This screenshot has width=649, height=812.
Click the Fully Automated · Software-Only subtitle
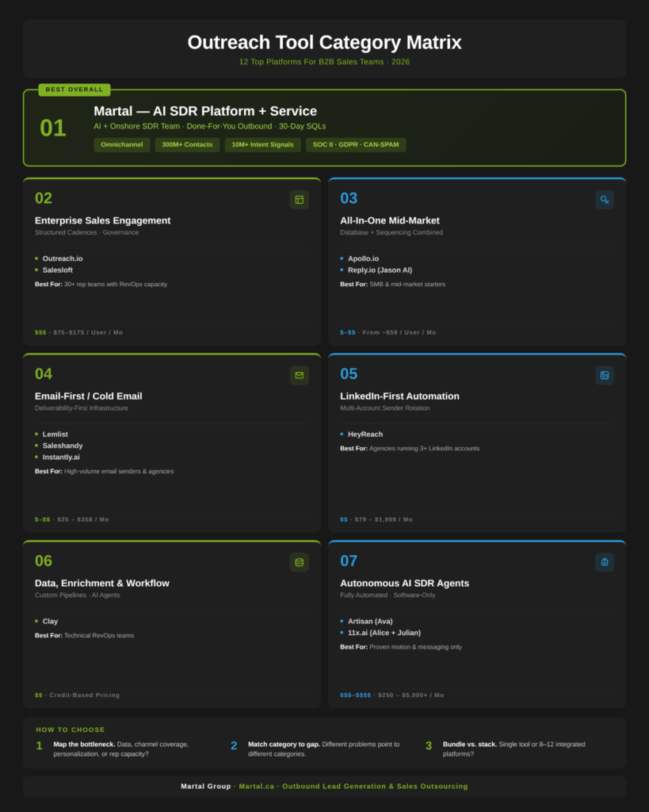pyautogui.click(x=387, y=595)
